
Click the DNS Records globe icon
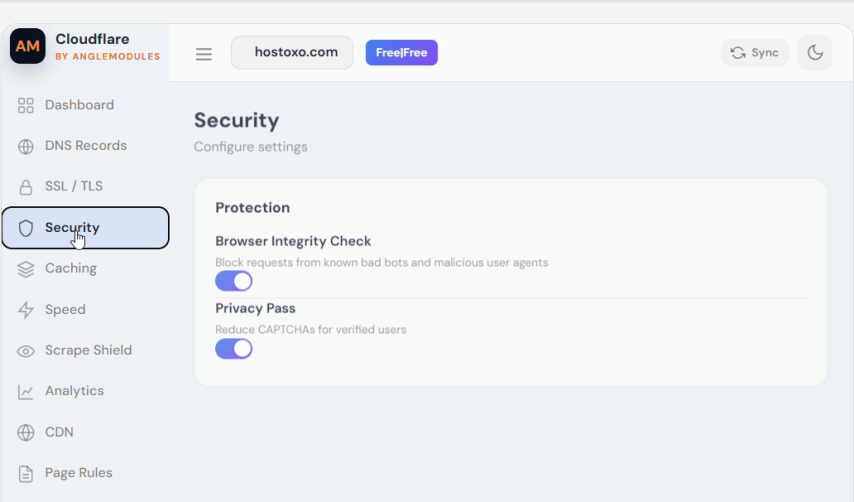(26, 146)
